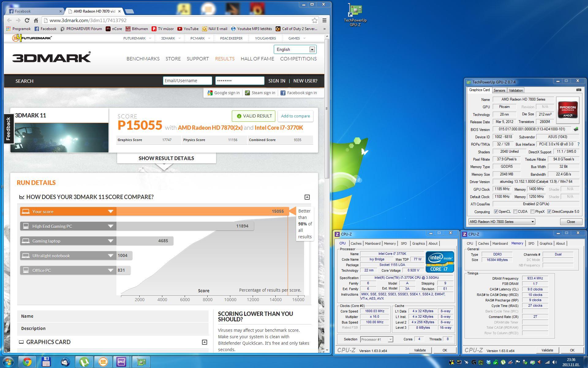Viewport: 588px width, 368px height.
Task: Toggle the CUDA checkbox
Action: [515, 212]
